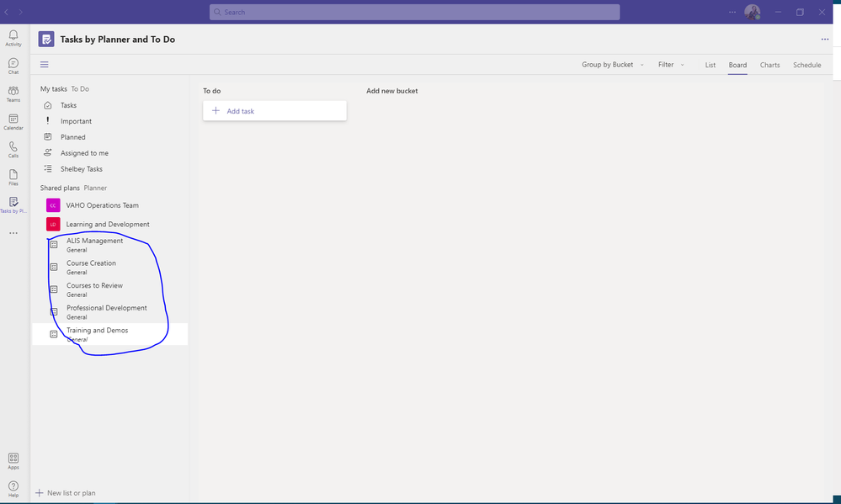Click the Tasks by Planner app logo
Image resolution: width=841 pixels, height=504 pixels.
click(46, 40)
